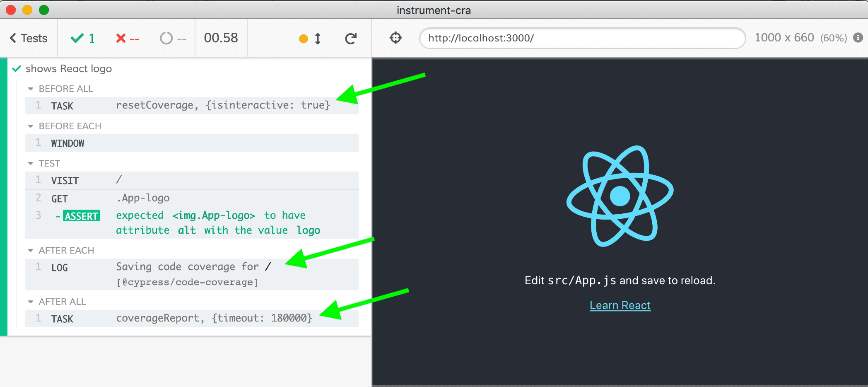Select the ASSERT command row
The height and width of the screenshot is (387, 868).
coord(191,223)
